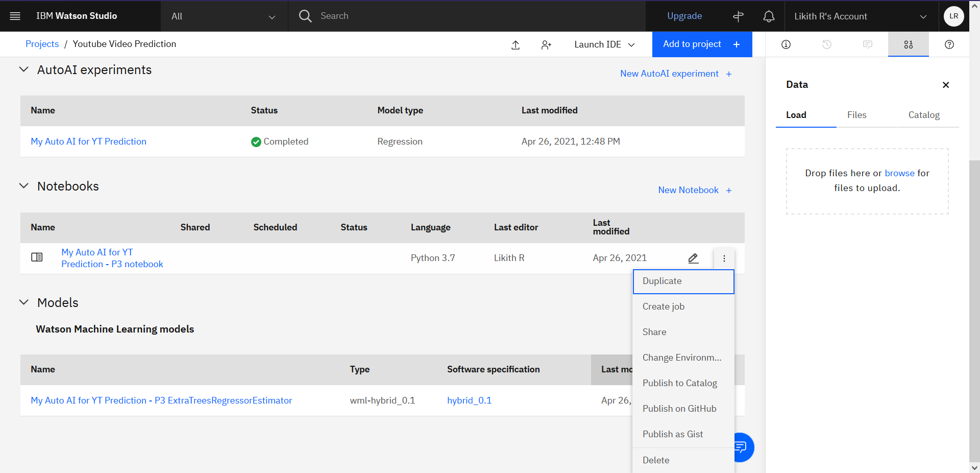Open the LR user avatar menu

(953, 16)
